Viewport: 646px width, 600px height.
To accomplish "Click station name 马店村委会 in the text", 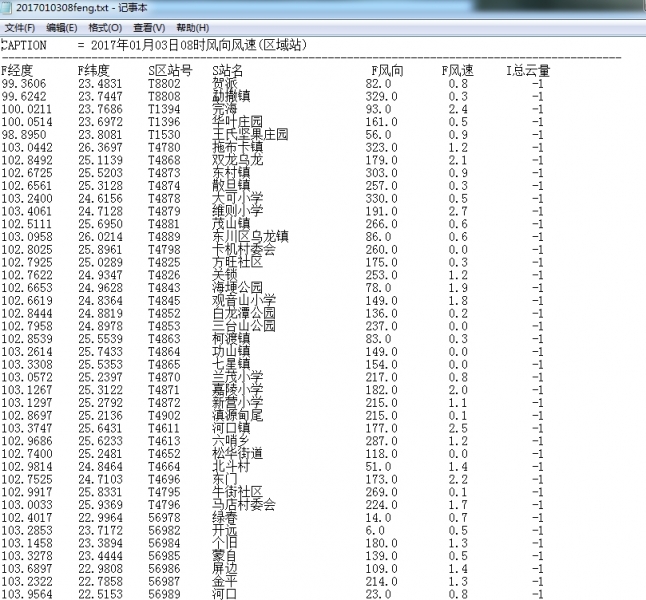I will (243, 505).
